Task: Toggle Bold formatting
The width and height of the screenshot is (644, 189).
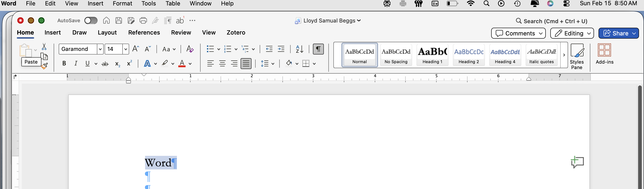Action: click(64, 64)
